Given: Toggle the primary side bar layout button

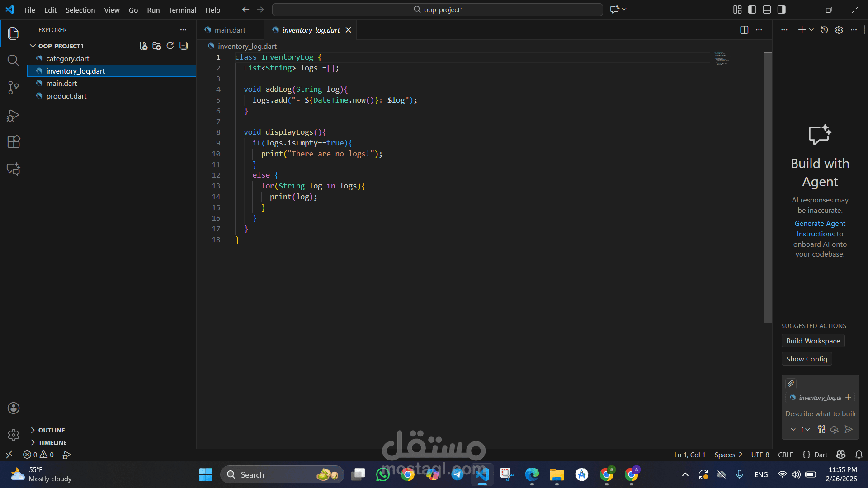Looking at the screenshot, I should 752,9.
